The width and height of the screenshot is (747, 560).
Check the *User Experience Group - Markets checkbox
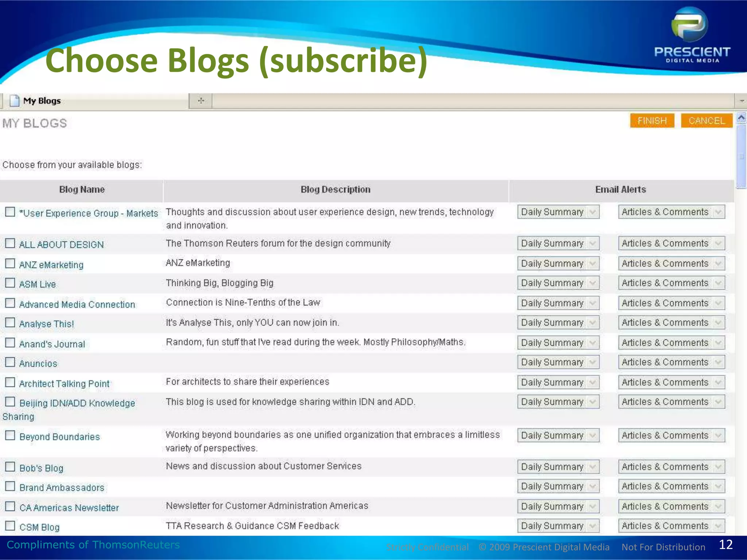click(x=10, y=212)
